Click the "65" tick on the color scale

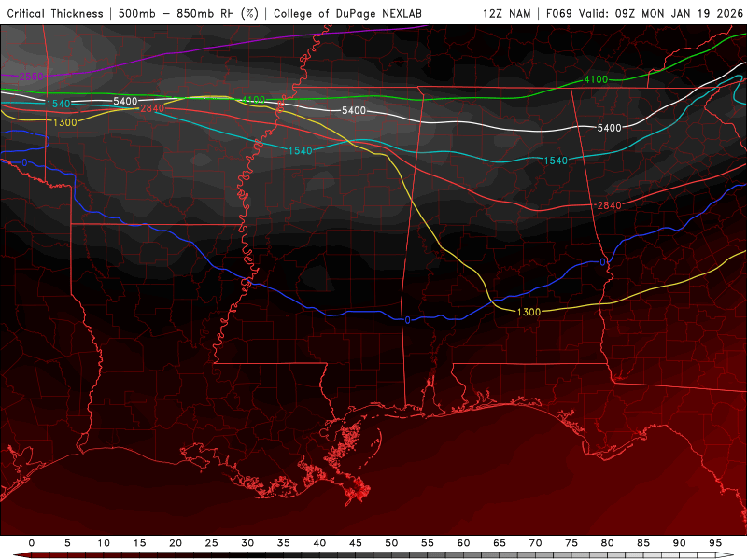(x=500, y=543)
